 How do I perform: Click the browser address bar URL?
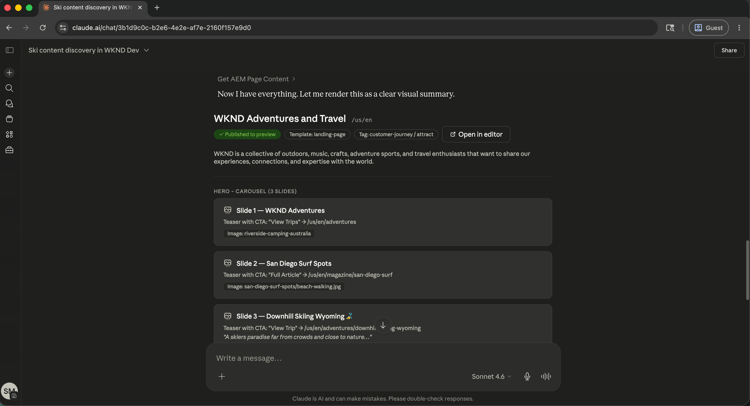[162, 28]
